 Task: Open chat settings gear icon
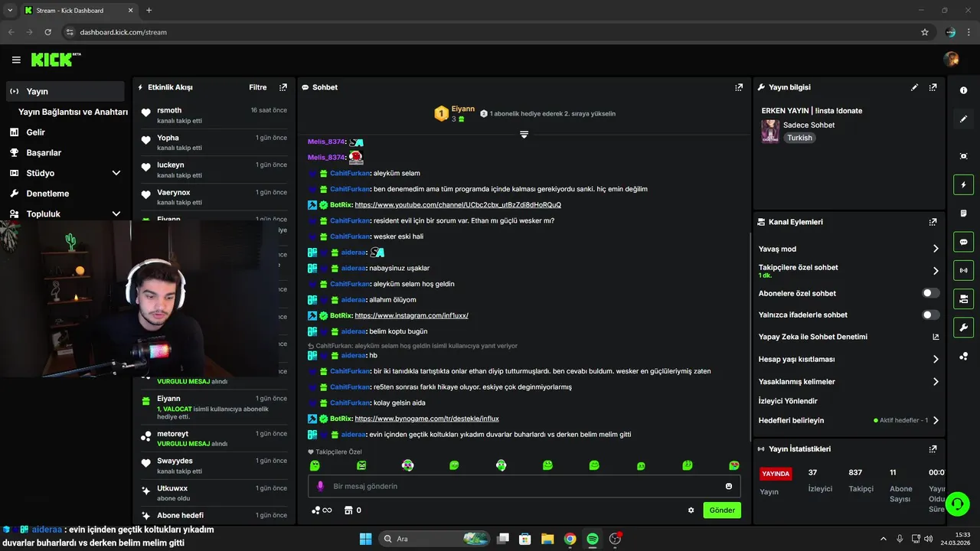coord(691,510)
